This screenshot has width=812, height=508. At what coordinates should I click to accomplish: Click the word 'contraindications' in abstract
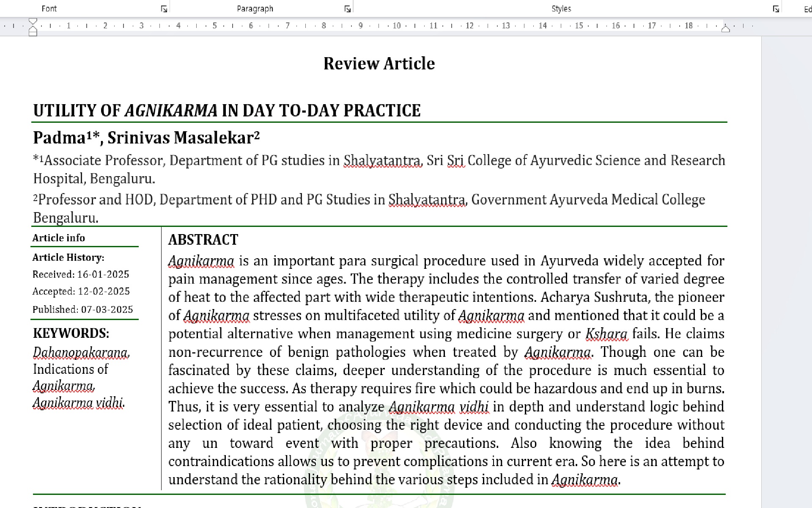pyautogui.click(x=222, y=461)
